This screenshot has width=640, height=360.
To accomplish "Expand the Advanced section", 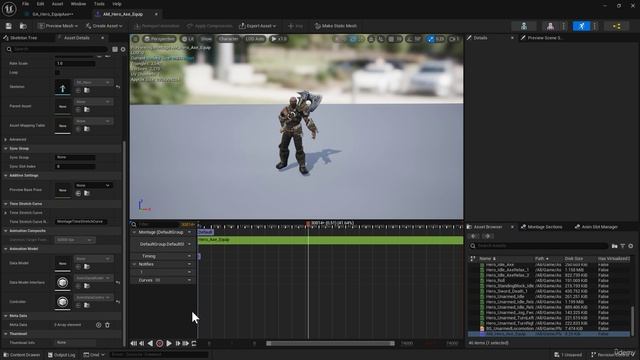I will [6, 140].
